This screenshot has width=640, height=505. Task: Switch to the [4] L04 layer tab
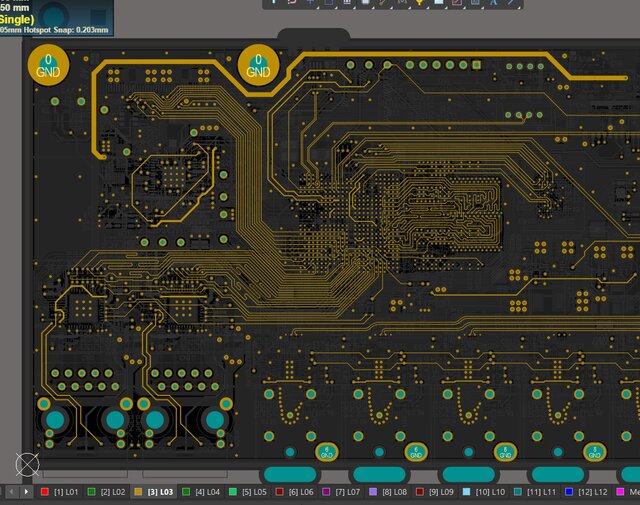(201, 492)
